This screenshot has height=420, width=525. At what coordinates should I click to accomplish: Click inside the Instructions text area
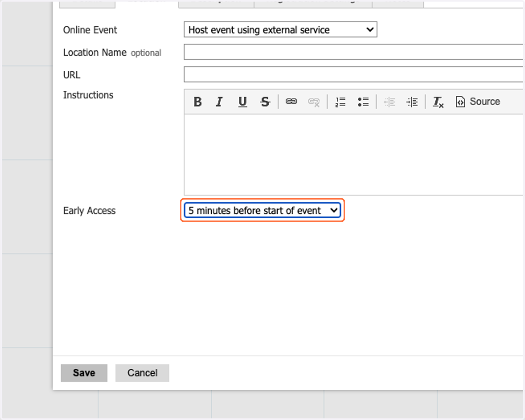[353, 154]
